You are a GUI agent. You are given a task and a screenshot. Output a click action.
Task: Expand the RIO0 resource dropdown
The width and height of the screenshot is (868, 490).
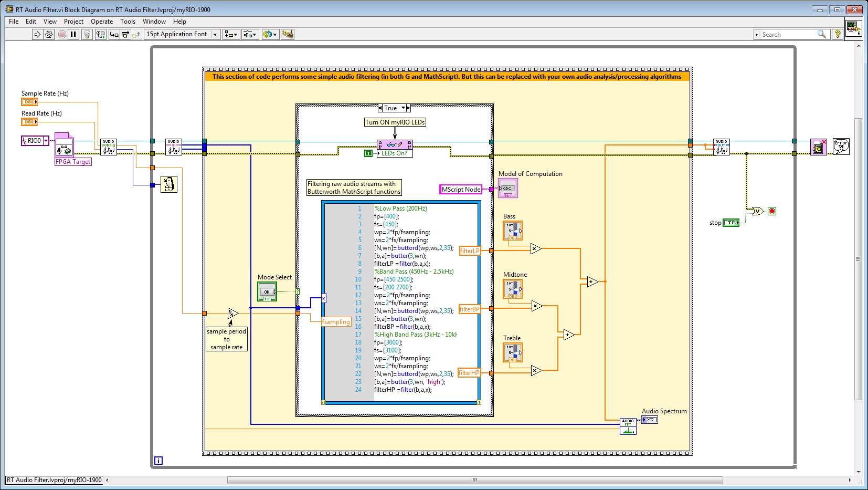[x=46, y=141]
